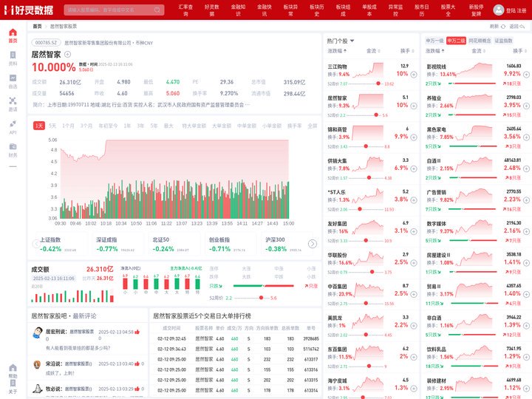Click the plus icon on 锦和商管 row
Screen dimensions: 532x399
pos(414,137)
